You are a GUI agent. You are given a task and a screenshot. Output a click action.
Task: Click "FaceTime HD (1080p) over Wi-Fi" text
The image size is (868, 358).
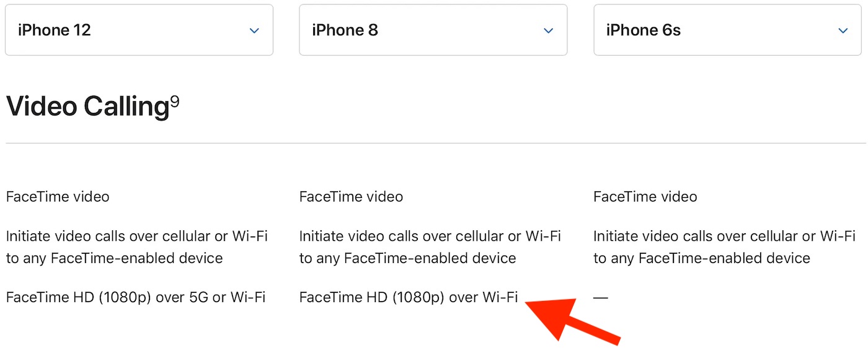point(408,297)
